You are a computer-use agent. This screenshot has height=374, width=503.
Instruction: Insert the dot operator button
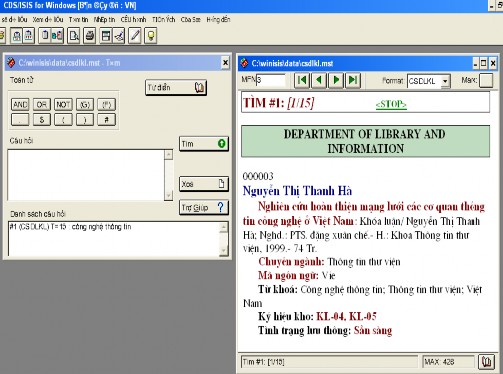point(20,119)
